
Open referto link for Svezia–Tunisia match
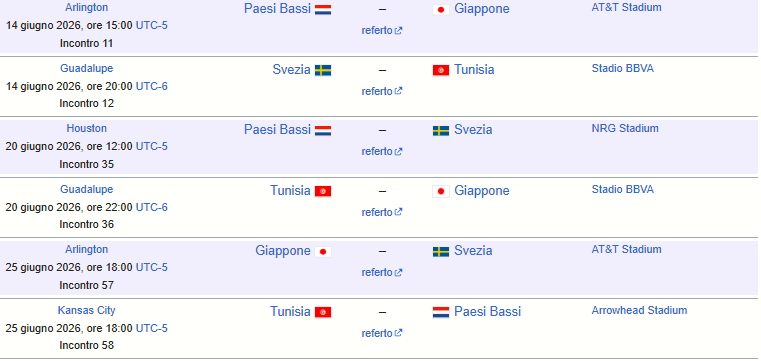[381, 91]
